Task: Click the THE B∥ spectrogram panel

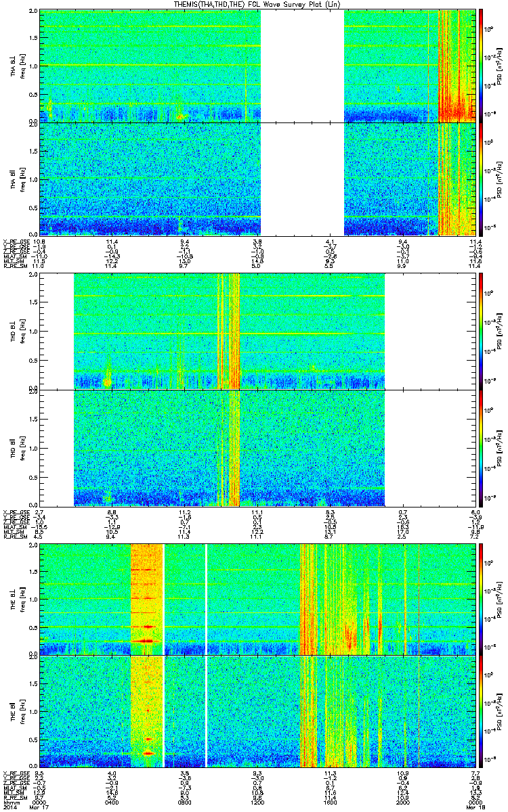Action: (x=257, y=710)
